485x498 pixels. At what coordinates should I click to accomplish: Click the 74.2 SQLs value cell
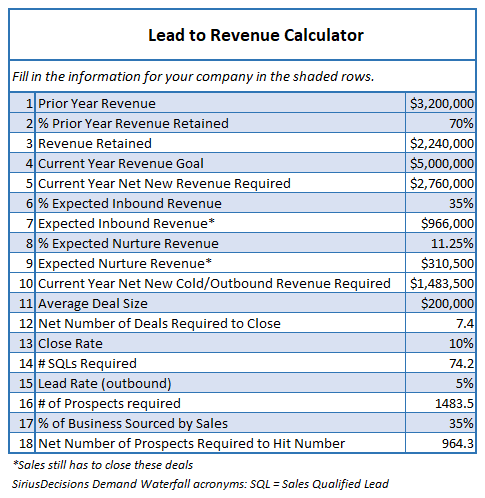(440, 363)
